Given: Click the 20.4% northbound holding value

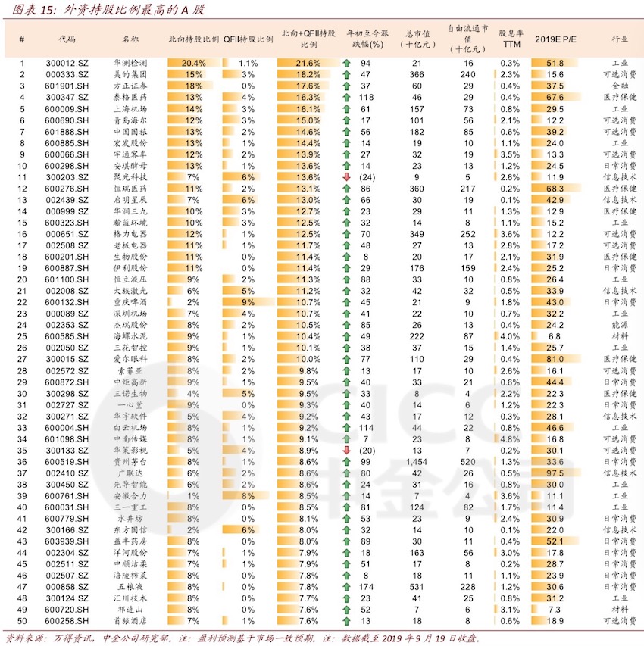Looking at the screenshot, I should click(193, 63).
